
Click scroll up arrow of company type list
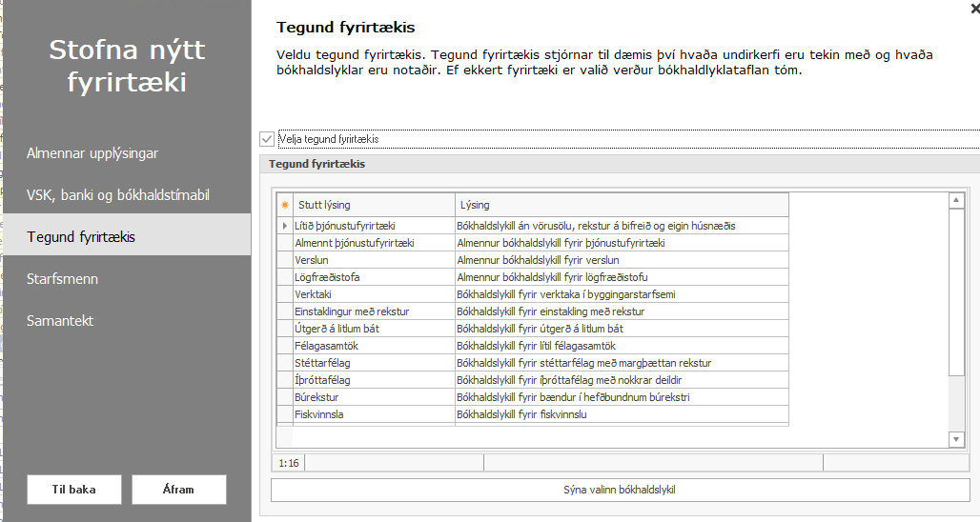coord(957,201)
